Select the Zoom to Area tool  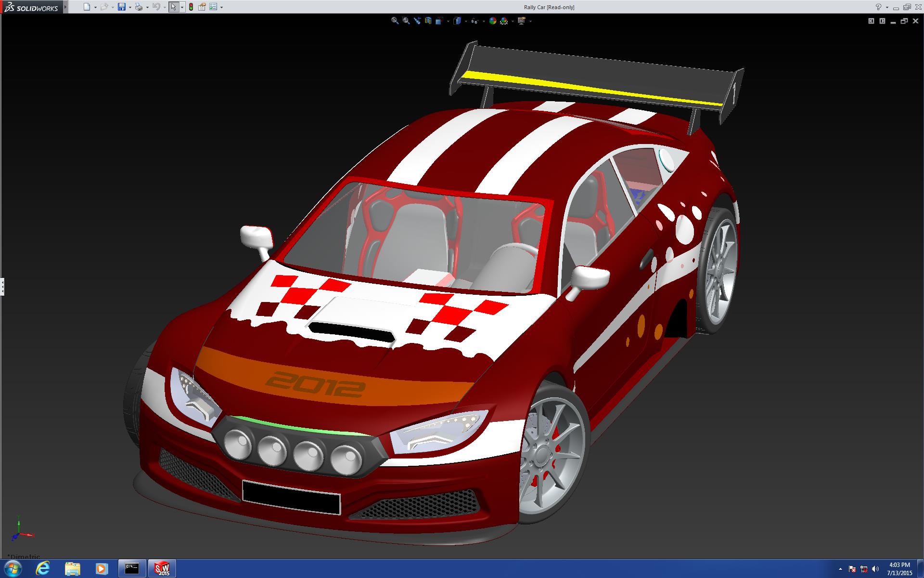[x=406, y=21]
